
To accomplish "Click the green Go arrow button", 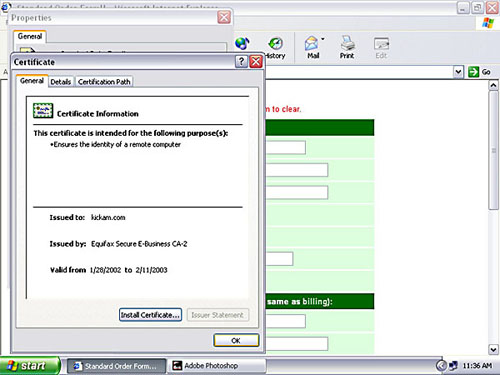I will point(473,72).
